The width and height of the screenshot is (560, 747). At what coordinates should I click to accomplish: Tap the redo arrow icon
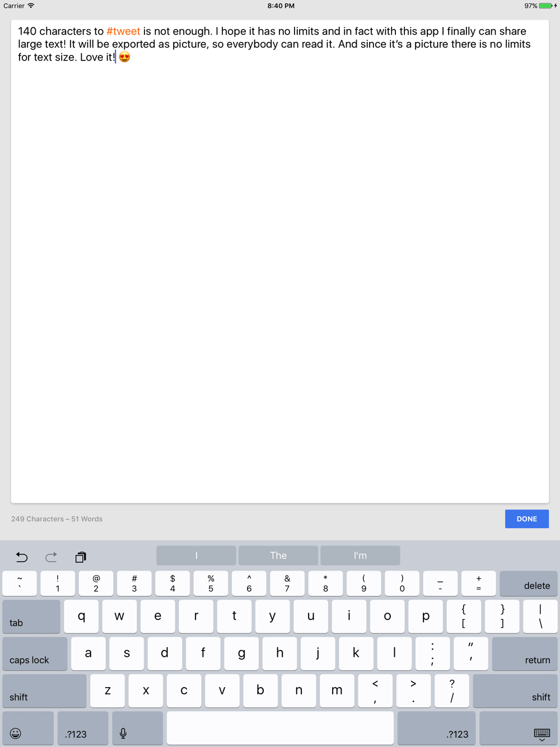pyautogui.click(x=51, y=557)
